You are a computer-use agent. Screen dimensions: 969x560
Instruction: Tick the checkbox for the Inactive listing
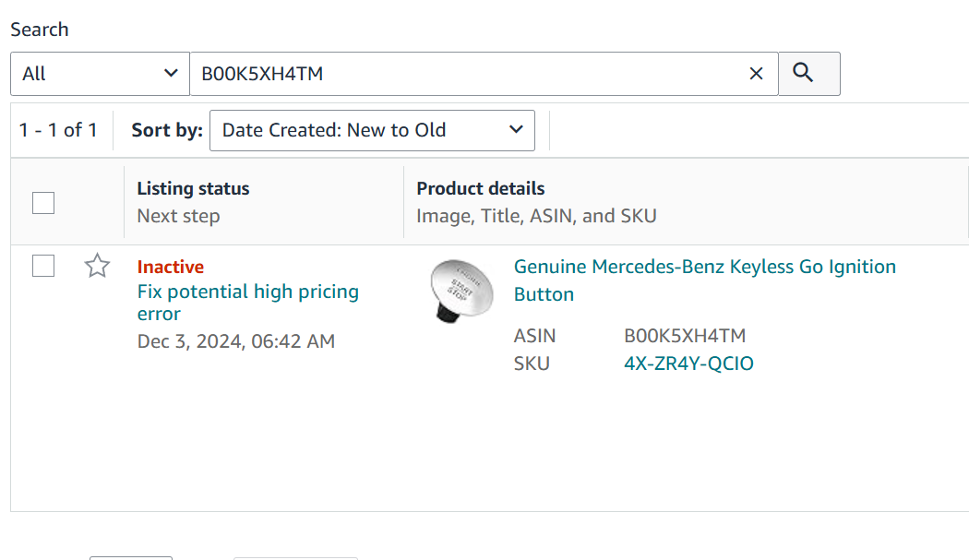pos(43,266)
